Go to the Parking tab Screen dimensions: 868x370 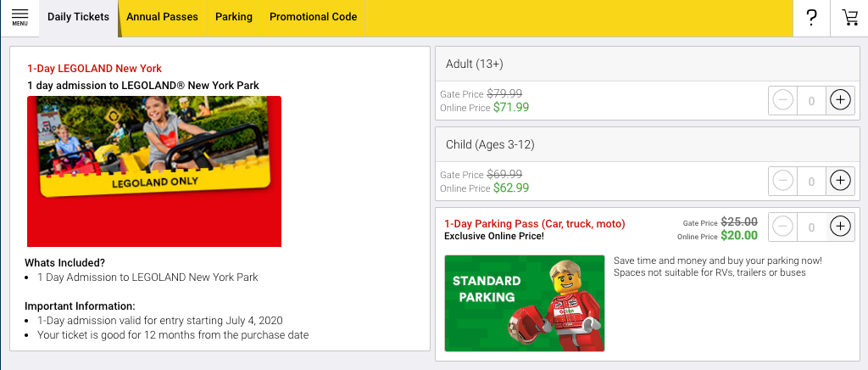point(234,17)
